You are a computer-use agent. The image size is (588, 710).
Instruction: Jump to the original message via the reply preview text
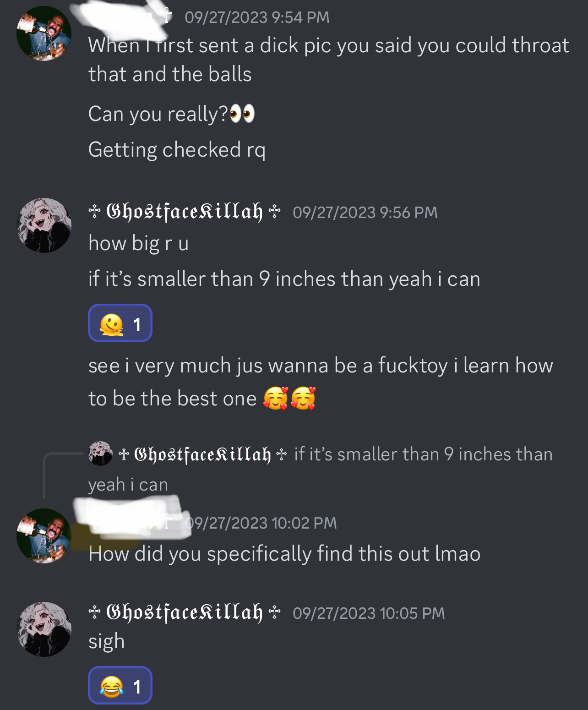pyautogui.click(x=321, y=469)
